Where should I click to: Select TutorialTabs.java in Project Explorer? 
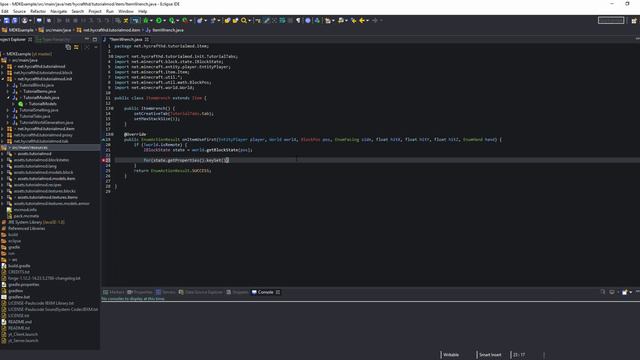tap(35, 116)
